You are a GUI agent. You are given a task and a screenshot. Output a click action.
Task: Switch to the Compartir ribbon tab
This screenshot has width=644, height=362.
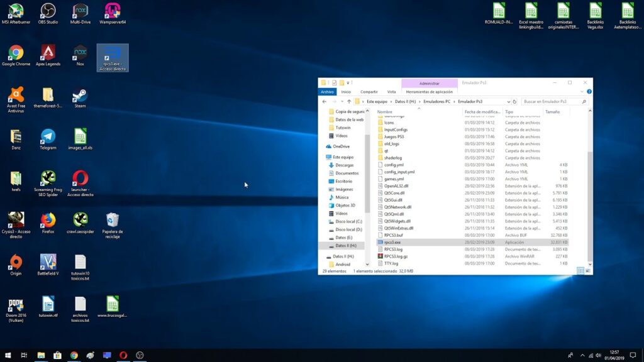point(369,92)
